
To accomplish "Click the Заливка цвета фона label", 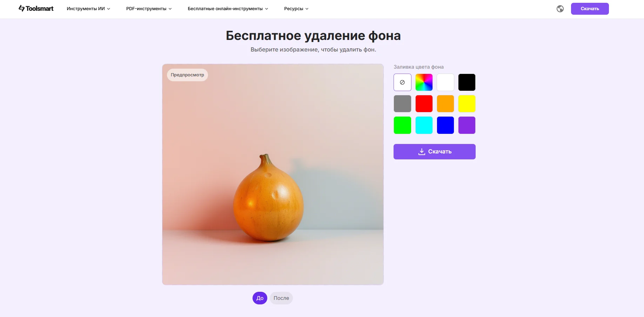I will pyautogui.click(x=418, y=67).
